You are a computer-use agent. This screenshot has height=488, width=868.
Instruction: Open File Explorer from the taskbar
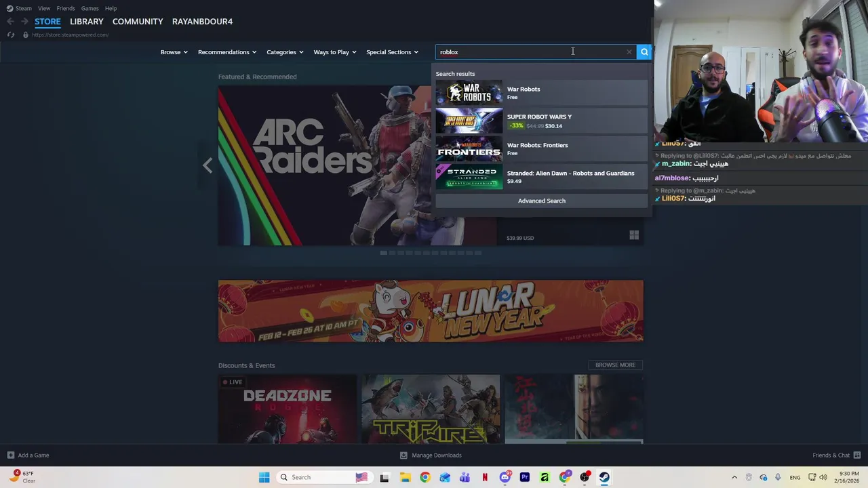[x=405, y=477]
